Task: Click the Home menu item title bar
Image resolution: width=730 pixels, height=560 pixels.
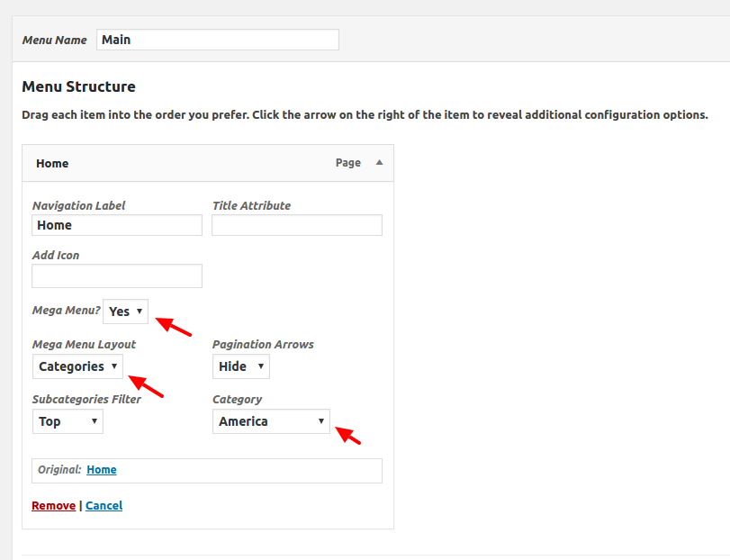Action: point(180,163)
